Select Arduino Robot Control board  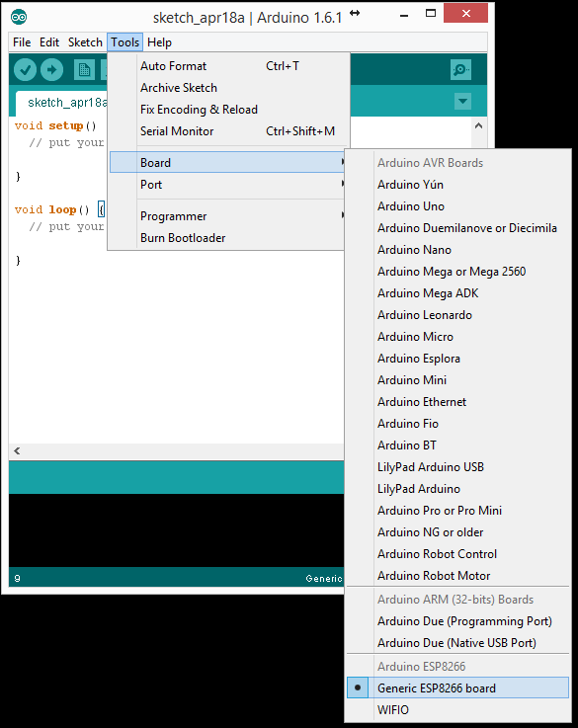457,554
